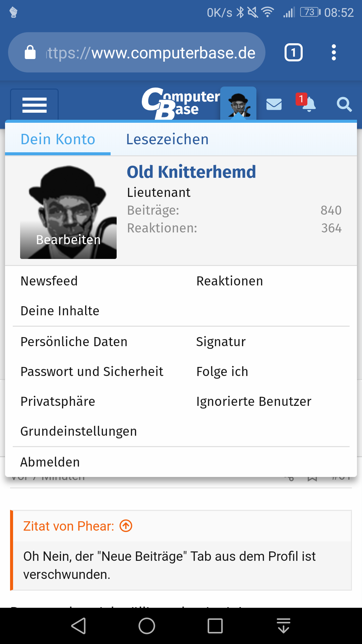Tap the up-arrow icon next to Zitat von Phear
The image size is (362, 644).
coord(126,526)
